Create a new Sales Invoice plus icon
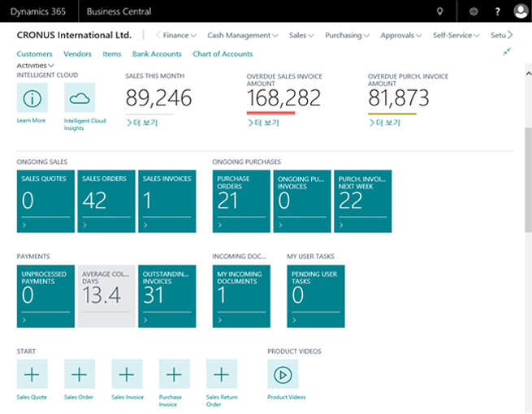This screenshot has height=414, width=532. (x=127, y=374)
